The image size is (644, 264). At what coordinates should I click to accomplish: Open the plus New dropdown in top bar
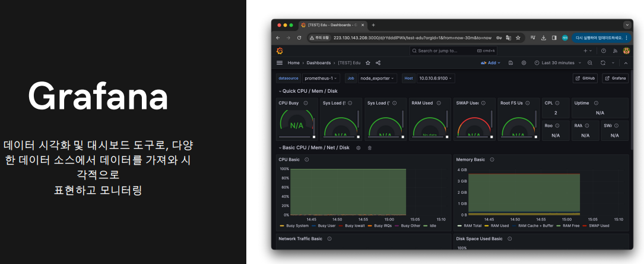(588, 51)
